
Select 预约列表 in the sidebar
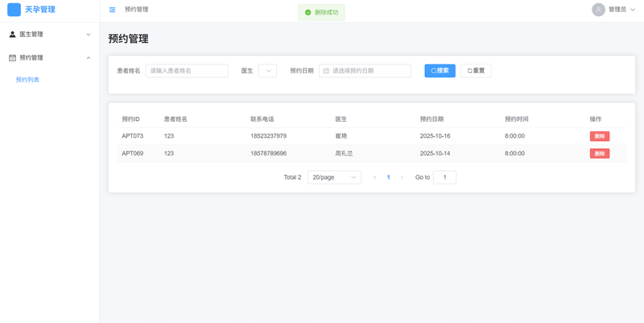(x=27, y=80)
